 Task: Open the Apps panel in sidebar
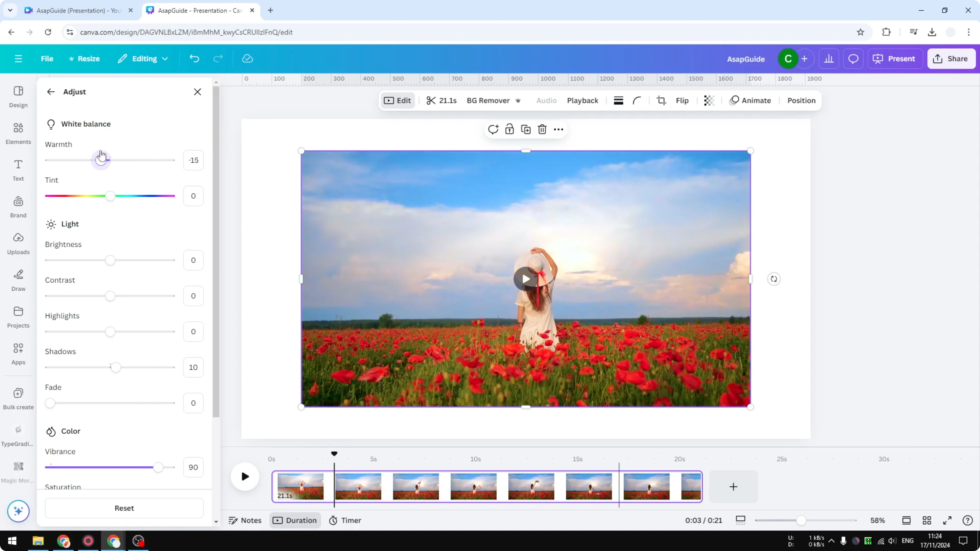18,353
